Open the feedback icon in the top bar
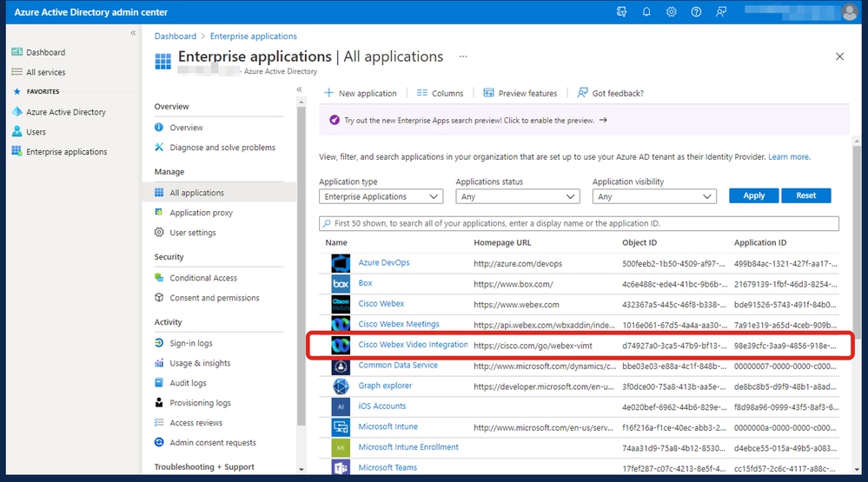This screenshot has height=482, width=868. click(x=721, y=11)
